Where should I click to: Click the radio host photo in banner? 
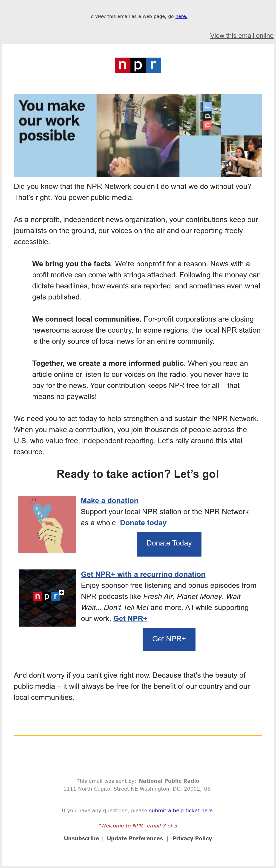(138, 135)
